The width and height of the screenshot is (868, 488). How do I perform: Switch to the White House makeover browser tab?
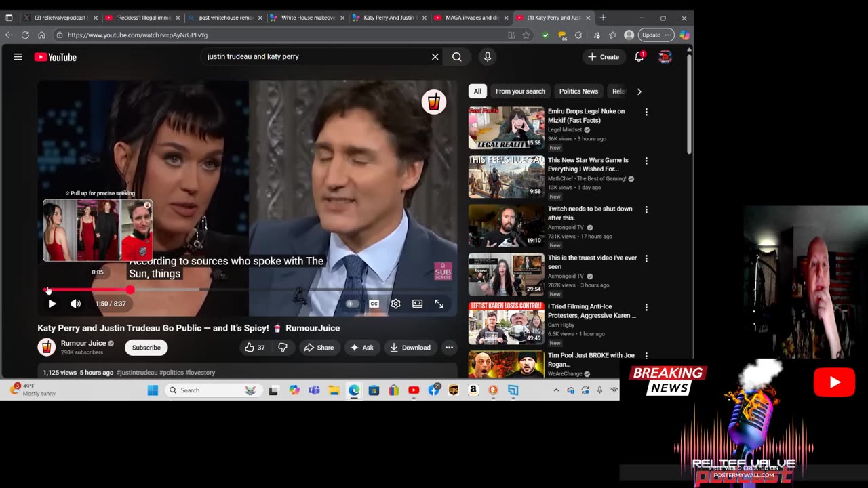308,18
